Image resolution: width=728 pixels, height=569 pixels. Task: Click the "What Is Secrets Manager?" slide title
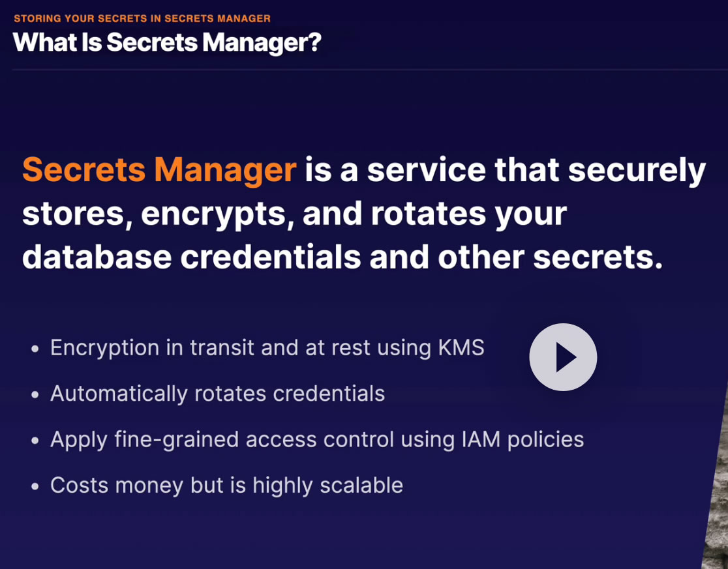pos(167,42)
